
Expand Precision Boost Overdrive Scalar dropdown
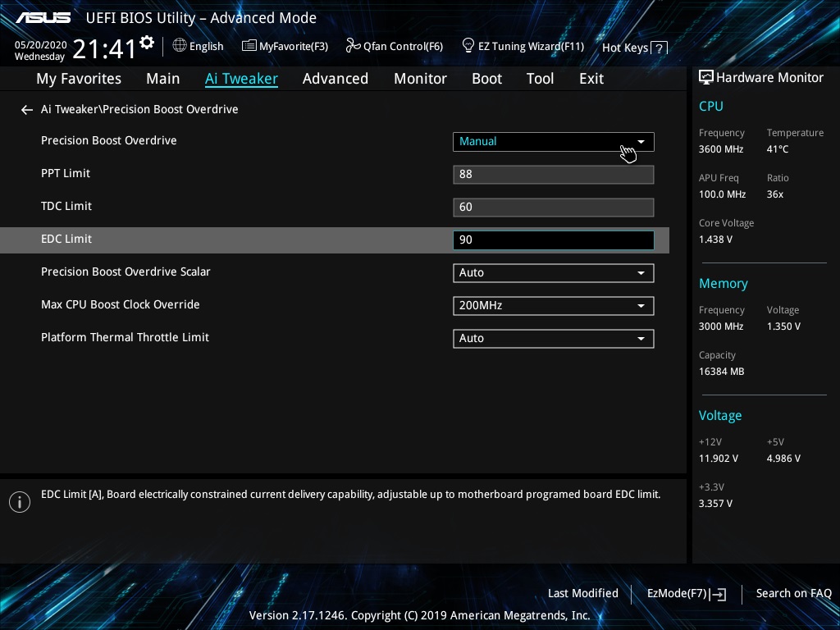[554, 273]
